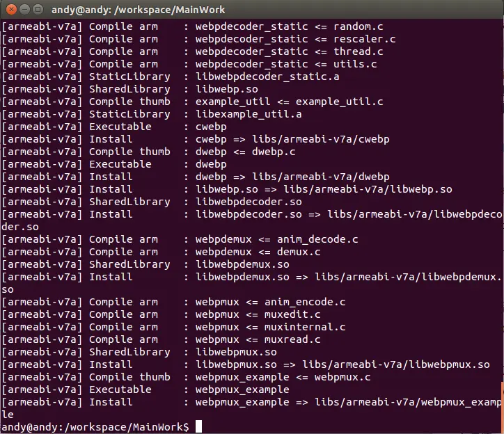Click webpmux <= muxinternal.c text

pos(271,327)
